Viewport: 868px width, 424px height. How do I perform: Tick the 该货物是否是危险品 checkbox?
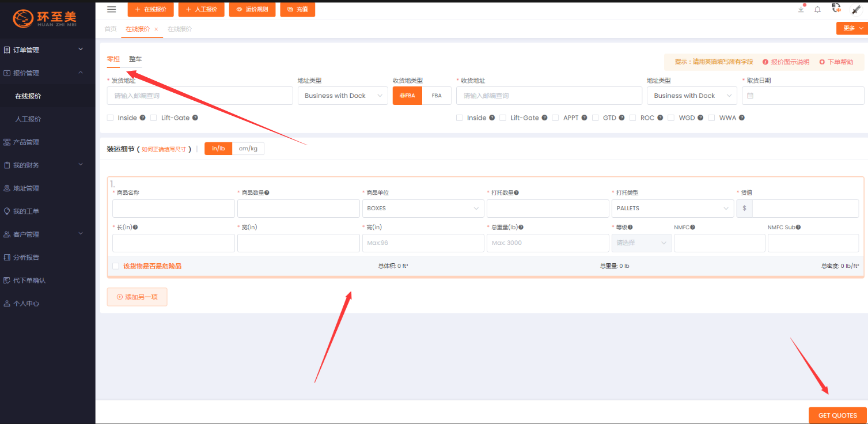[x=116, y=266]
